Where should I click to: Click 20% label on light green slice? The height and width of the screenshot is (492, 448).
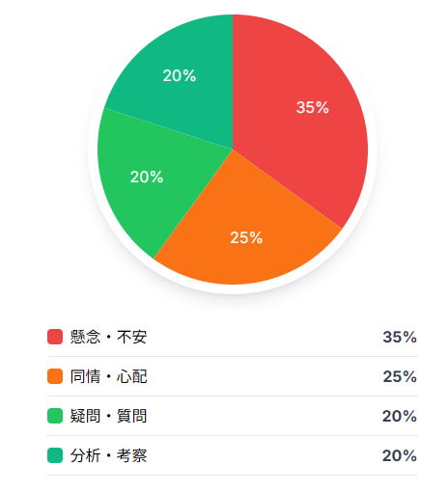tap(147, 178)
